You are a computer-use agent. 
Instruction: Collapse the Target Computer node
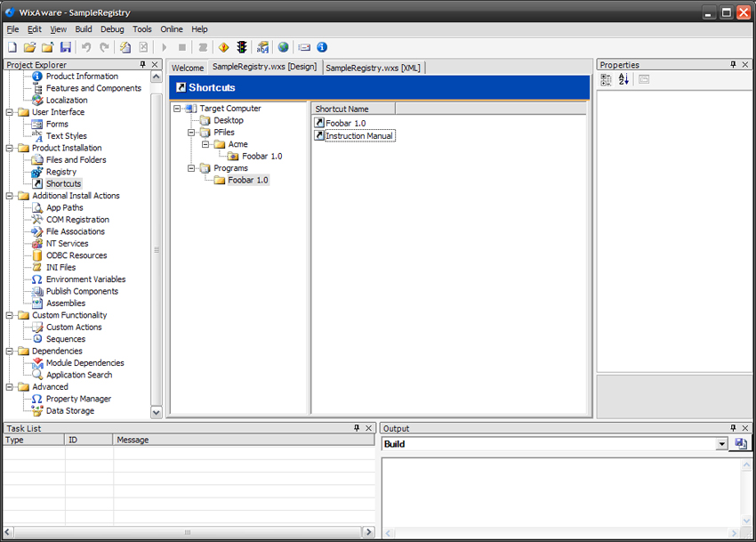coord(177,109)
